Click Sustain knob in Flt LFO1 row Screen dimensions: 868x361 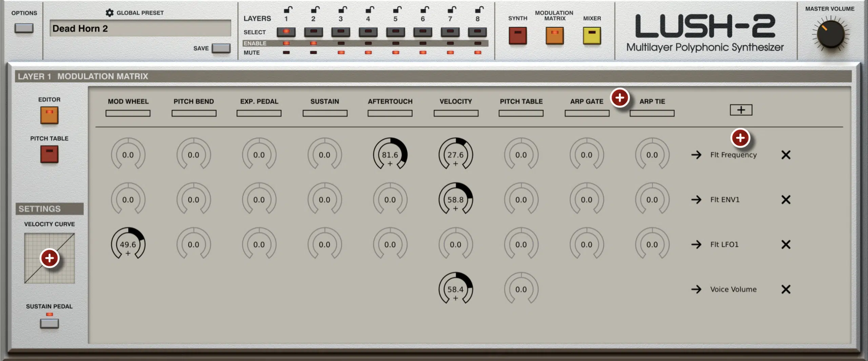tap(324, 243)
